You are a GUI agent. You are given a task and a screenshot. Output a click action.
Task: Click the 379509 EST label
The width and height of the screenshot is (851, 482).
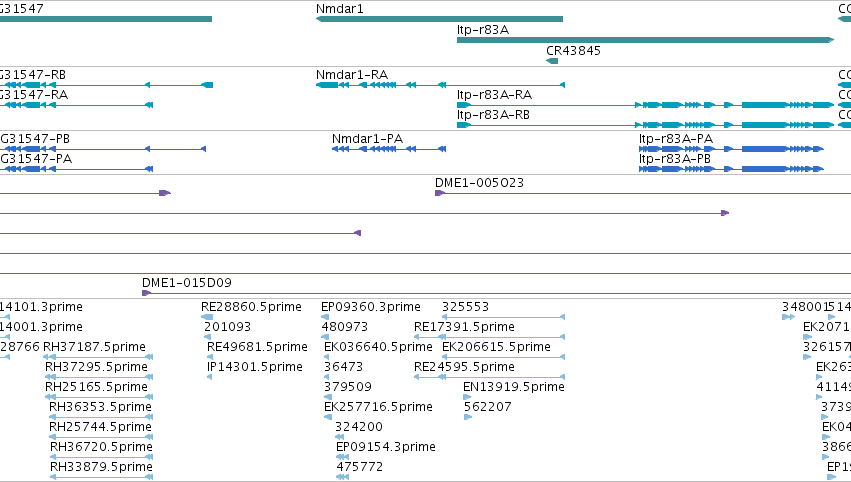click(348, 388)
